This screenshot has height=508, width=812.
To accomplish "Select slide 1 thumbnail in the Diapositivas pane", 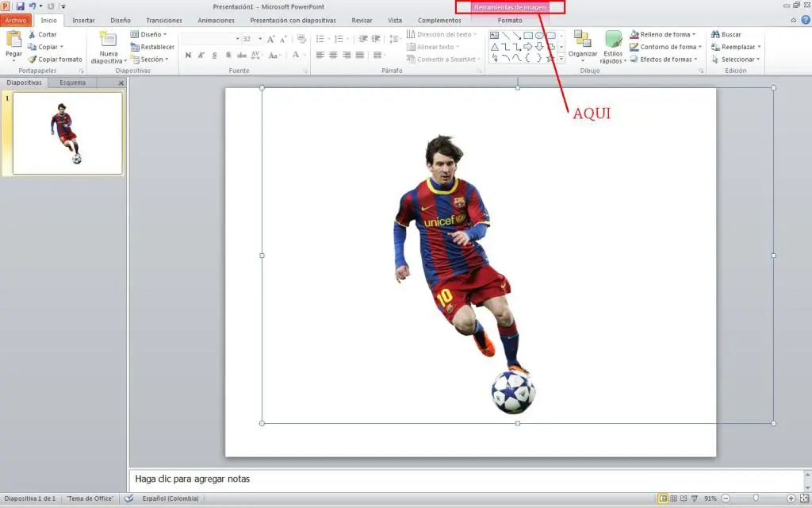I will coord(67,133).
